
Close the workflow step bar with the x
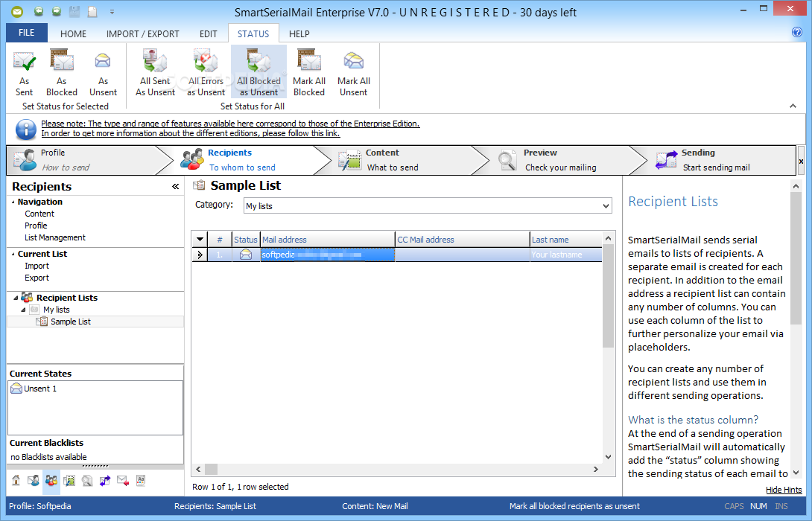click(x=801, y=162)
